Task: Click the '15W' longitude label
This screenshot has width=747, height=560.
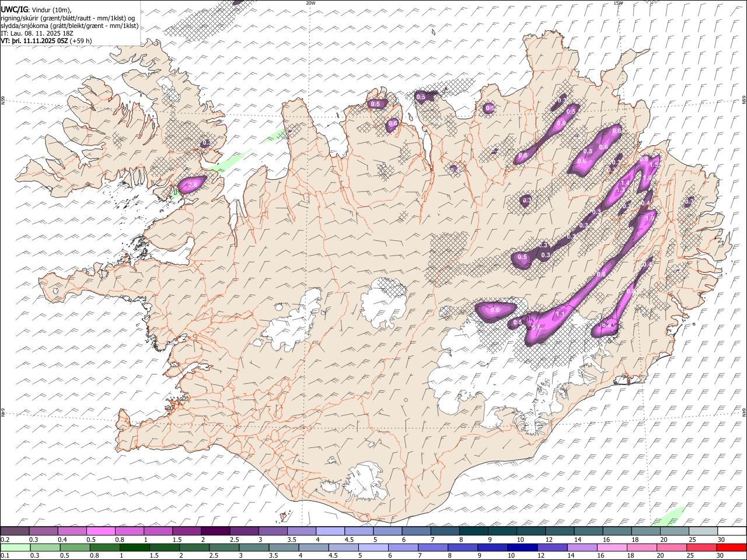Action: click(x=618, y=3)
